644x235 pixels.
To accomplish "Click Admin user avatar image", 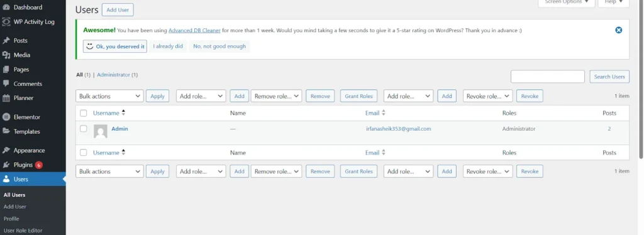I will pyautogui.click(x=100, y=131).
